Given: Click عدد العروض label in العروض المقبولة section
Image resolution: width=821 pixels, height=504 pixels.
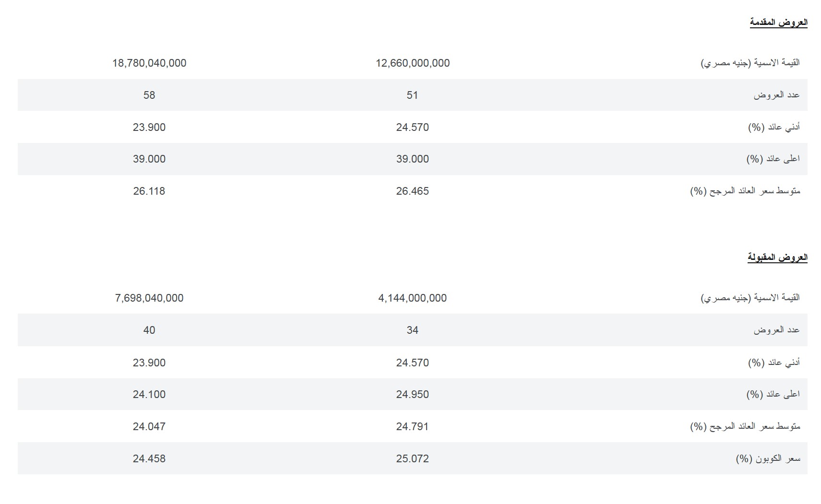Looking at the screenshot, I should 776,330.
